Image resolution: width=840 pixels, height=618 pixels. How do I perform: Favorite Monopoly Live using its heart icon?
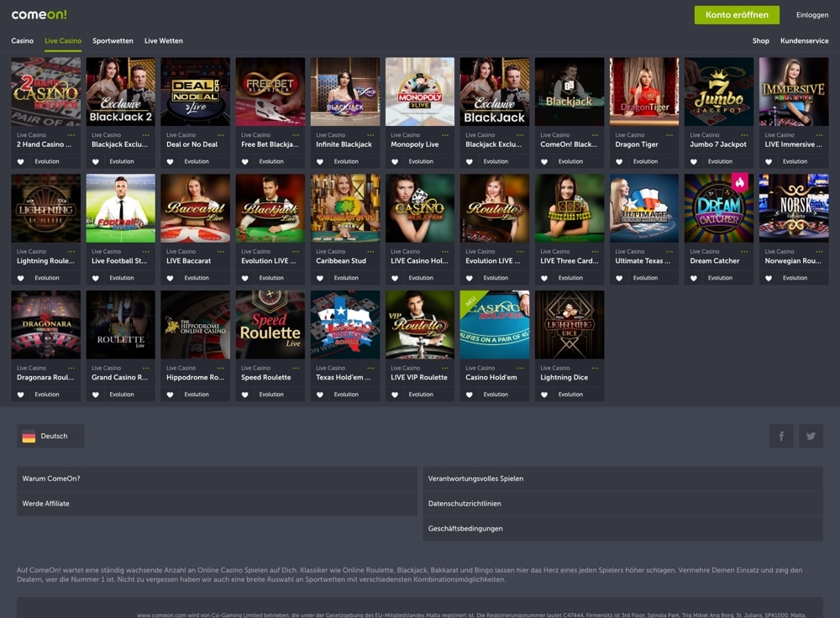[x=394, y=162]
